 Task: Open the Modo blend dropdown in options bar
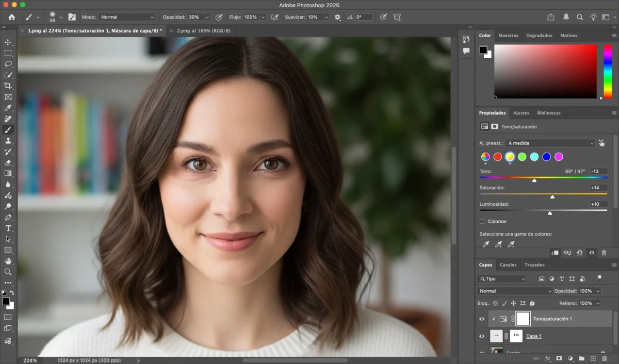pos(127,17)
